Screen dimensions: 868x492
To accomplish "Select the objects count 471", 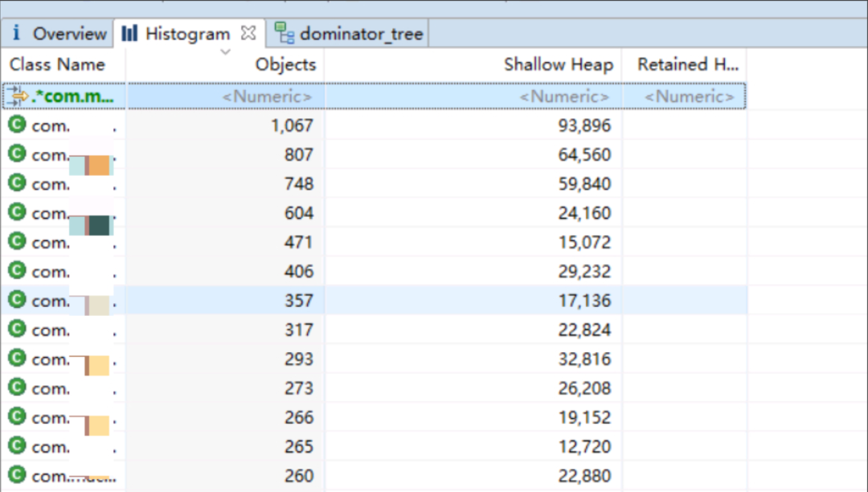I will coord(299,243).
